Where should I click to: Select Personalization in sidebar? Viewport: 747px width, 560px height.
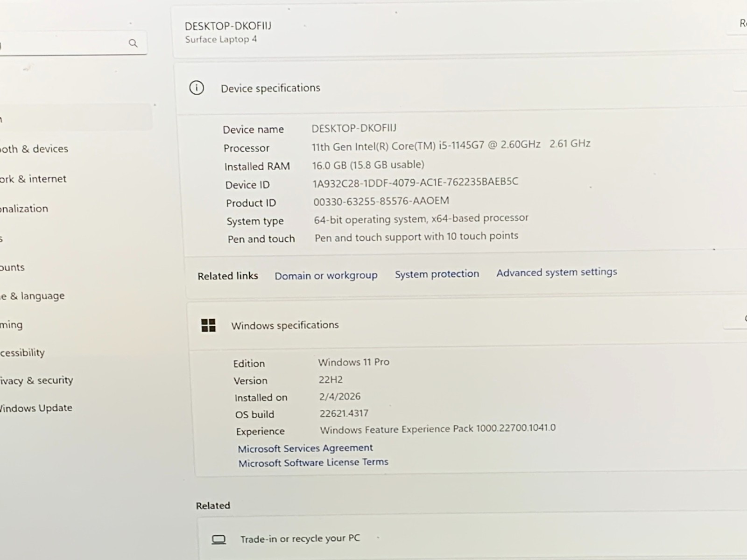tap(24, 209)
